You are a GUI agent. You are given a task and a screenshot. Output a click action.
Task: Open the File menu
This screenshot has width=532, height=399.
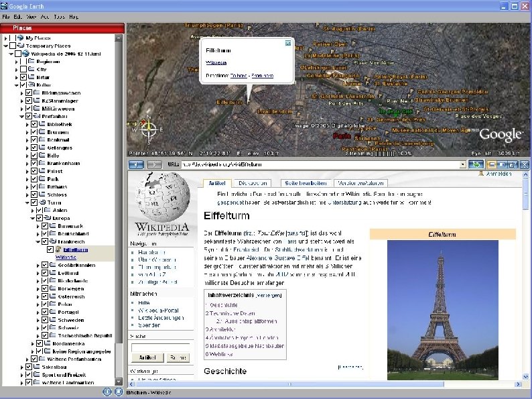tap(6, 16)
